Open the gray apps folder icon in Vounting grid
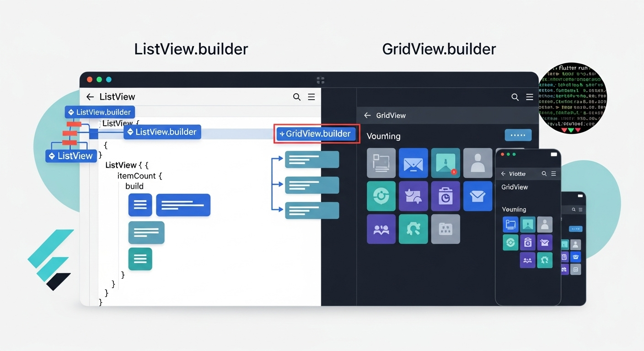The width and height of the screenshot is (644, 351). click(445, 229)
